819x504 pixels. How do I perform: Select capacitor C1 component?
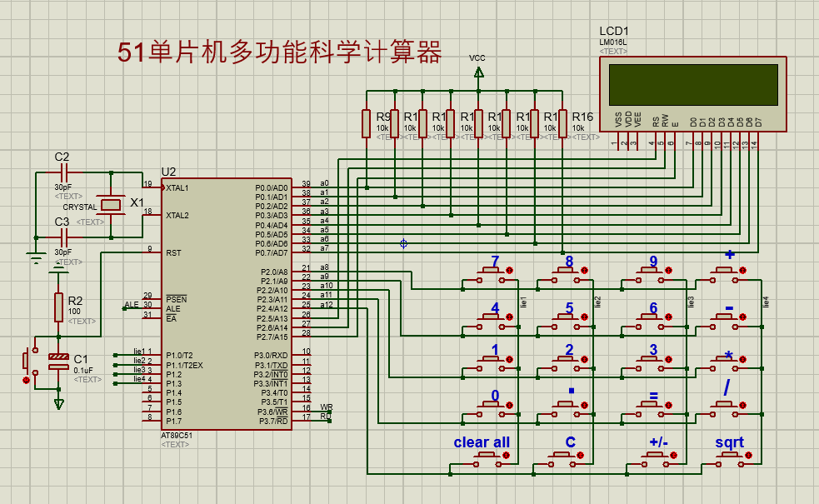58,361
